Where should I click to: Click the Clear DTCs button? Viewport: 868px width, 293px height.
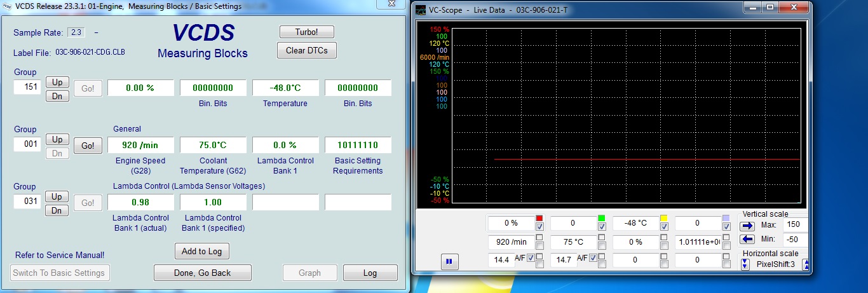[306, 50]
